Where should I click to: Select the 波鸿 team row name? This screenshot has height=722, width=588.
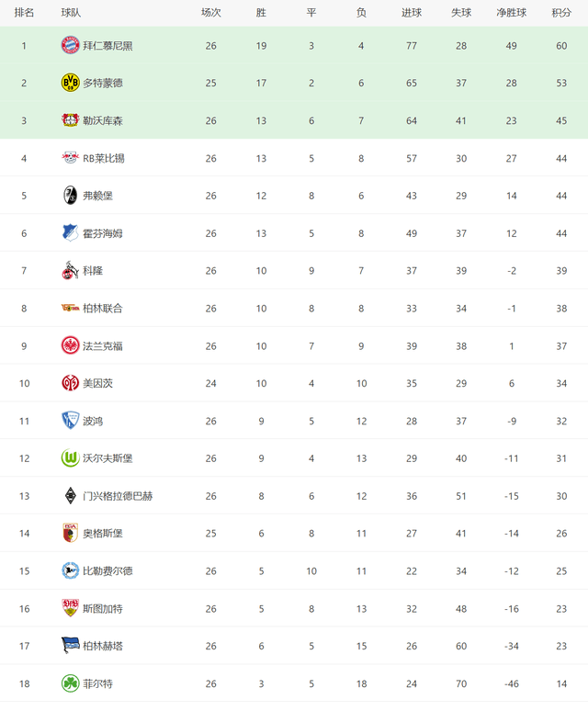[x=93, y=421]
